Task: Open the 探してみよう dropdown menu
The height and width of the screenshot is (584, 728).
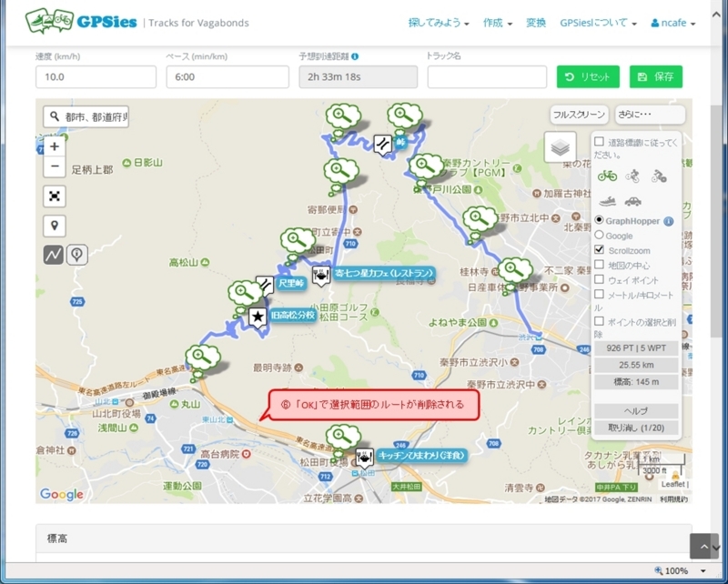Action: [x=439, y=23]
